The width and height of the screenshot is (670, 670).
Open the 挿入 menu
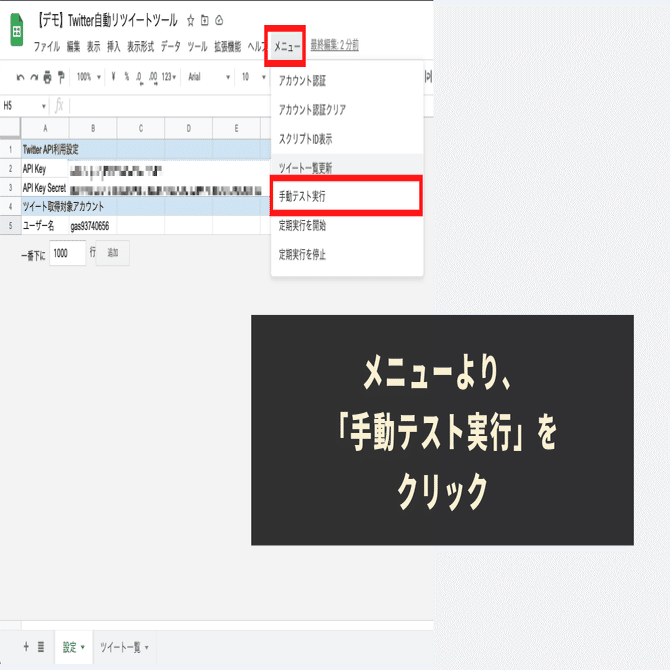pos(114,46)
